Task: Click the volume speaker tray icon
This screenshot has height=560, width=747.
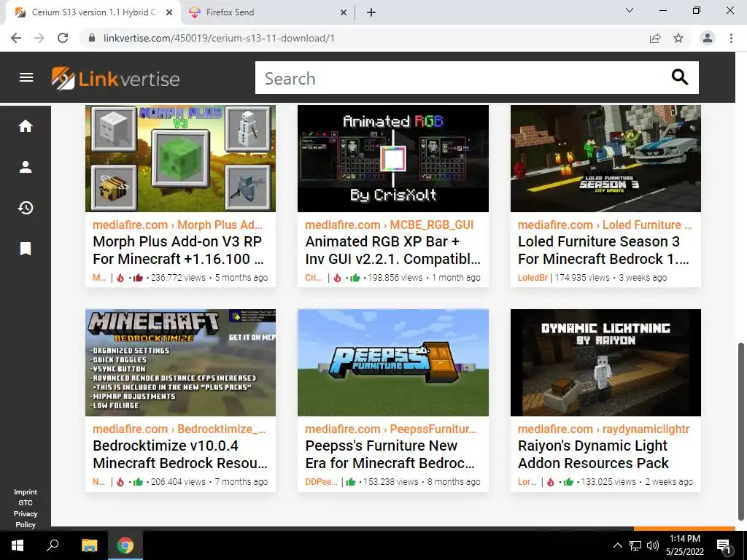Action: coord(653,545)
